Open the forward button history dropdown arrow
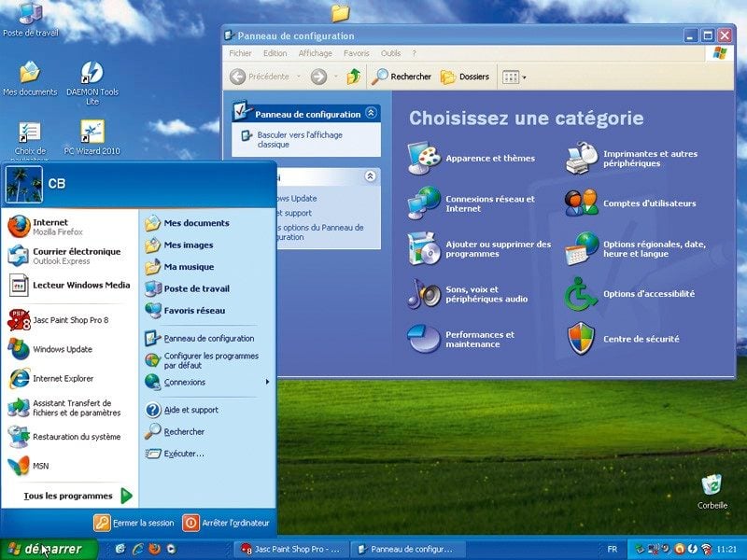The width and height of the screenshot is (747, 560). (x=336, y=77)
